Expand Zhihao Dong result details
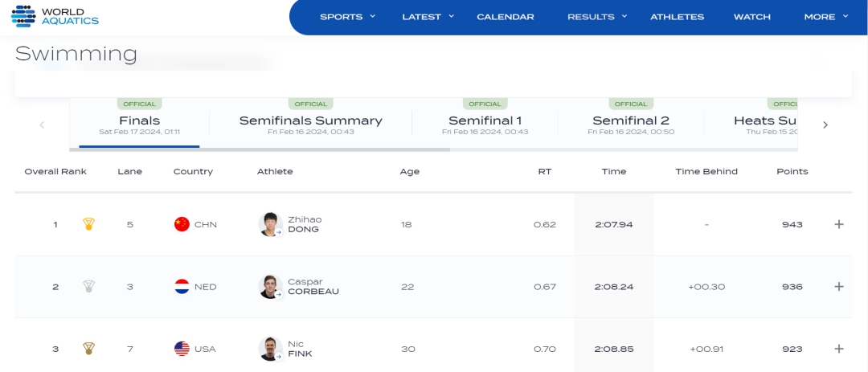The width and height of the screenshot is (868, 372). [839, 224]
